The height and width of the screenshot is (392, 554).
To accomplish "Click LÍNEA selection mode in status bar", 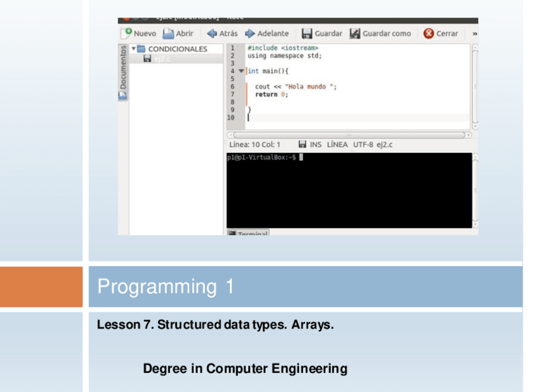I will click(337, 144).
